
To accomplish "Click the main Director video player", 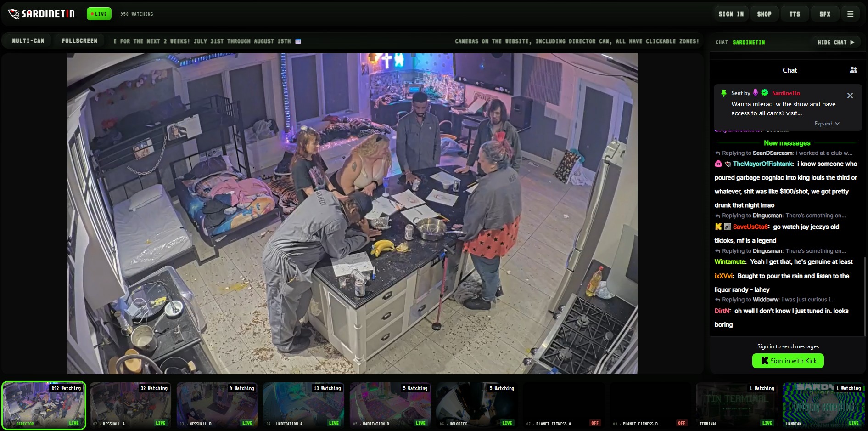I will (353, 214).
